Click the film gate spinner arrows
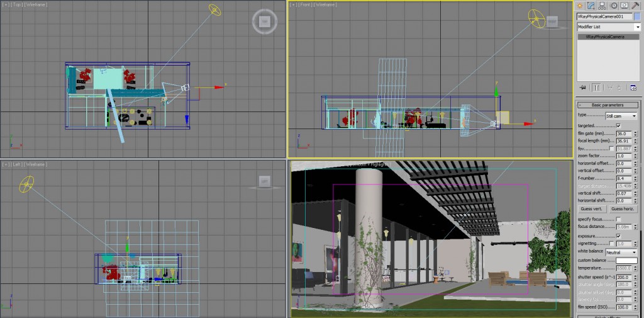644x318 pixels. [635, 133]
